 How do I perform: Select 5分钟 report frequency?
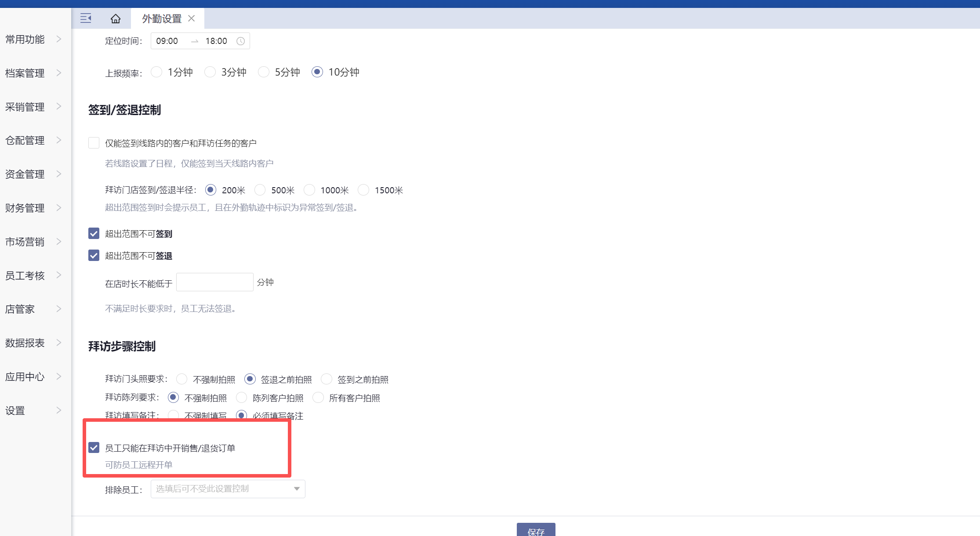(x=264, y=72)
